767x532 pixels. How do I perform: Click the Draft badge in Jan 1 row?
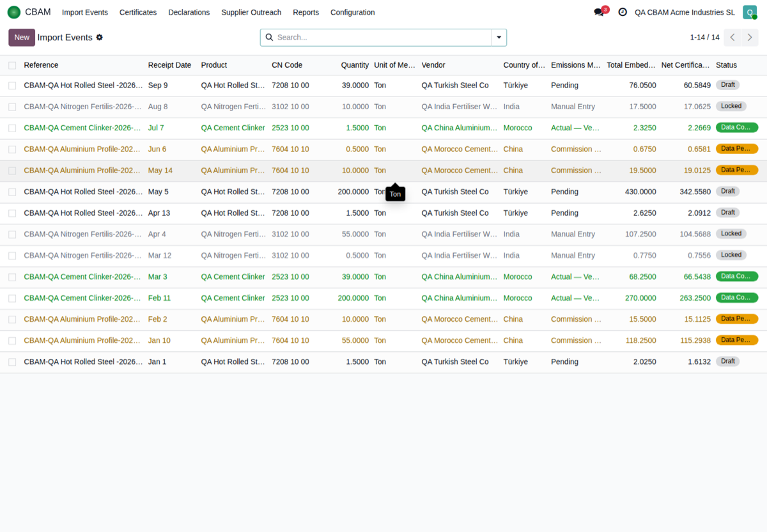pyautogui.click(x=727, y=361)
